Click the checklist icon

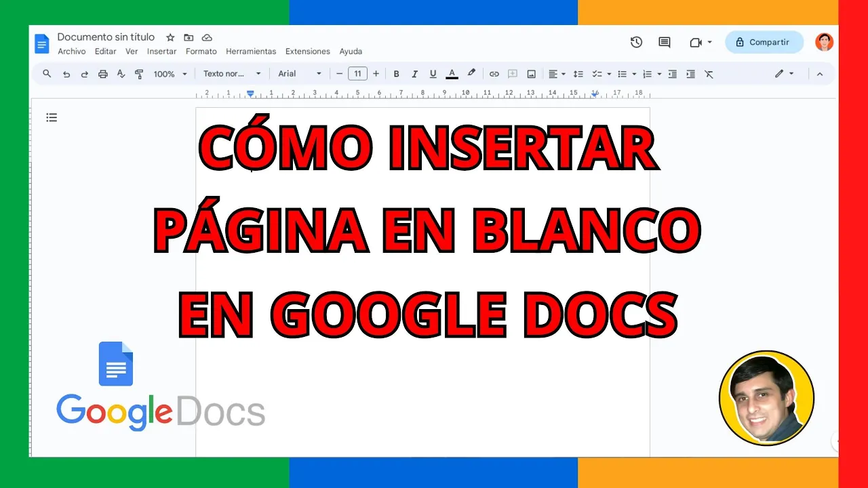point(597,74)
